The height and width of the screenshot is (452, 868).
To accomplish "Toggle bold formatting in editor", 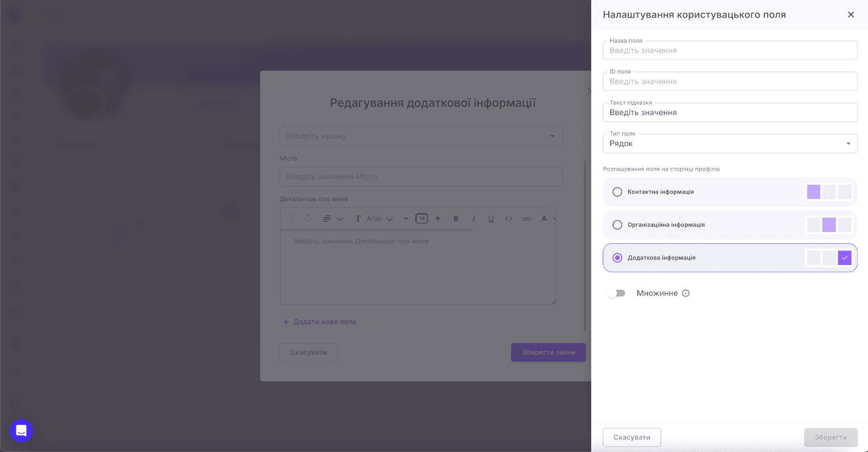I will [x=456, y=218].
